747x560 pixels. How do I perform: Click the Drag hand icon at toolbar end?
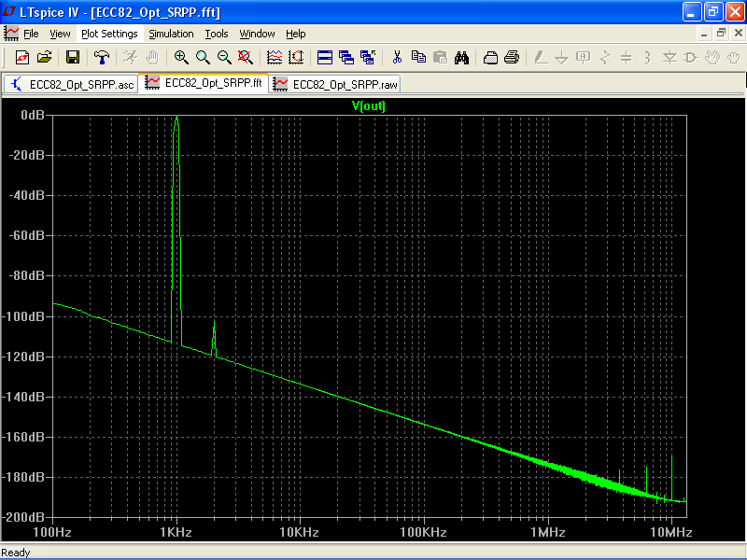pyautogui.click(x=734, y=58)
